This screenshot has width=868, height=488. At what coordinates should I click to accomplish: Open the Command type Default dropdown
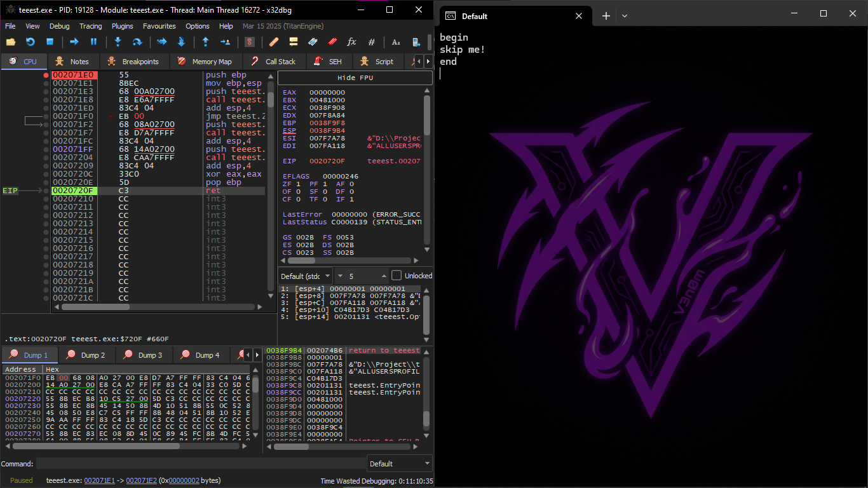pos(399,464)
